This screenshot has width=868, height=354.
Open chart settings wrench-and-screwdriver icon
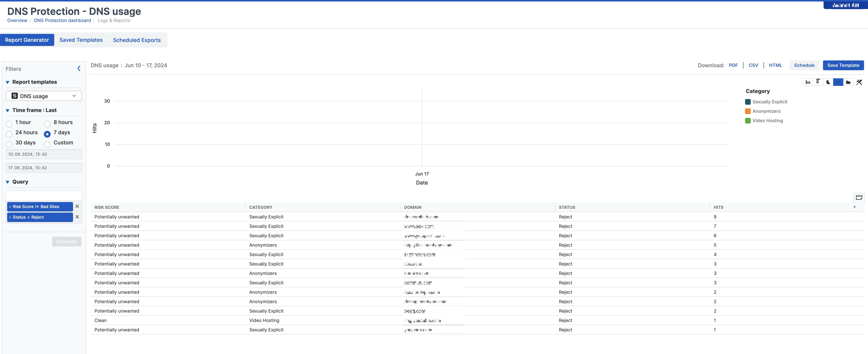pos(859,82)
